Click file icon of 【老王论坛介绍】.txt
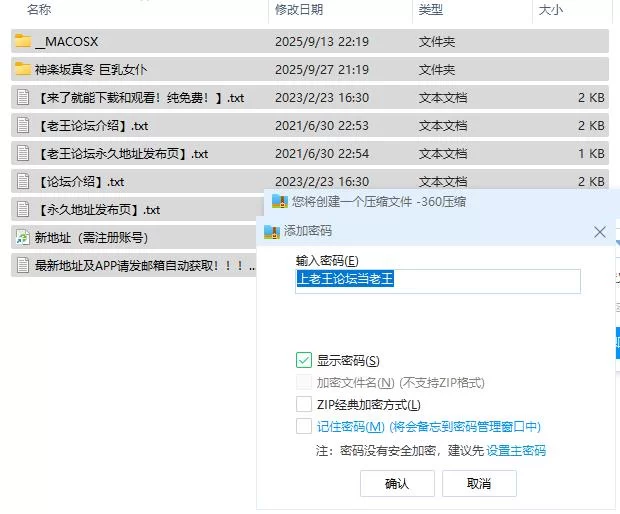Image resolution: width=620 pixels, height=514 pixels. click(x=23, y=125)
